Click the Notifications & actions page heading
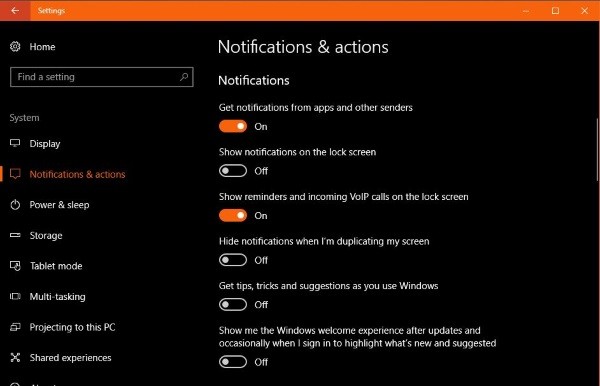 (303, 47)
